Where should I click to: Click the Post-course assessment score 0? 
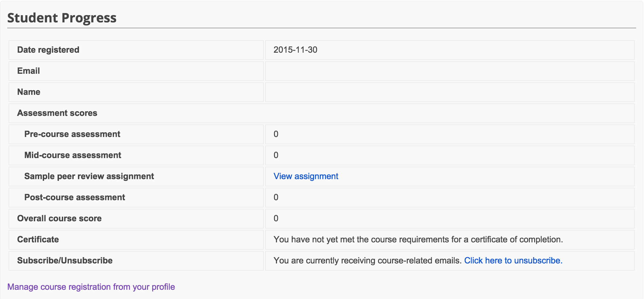tap(276, 198)
